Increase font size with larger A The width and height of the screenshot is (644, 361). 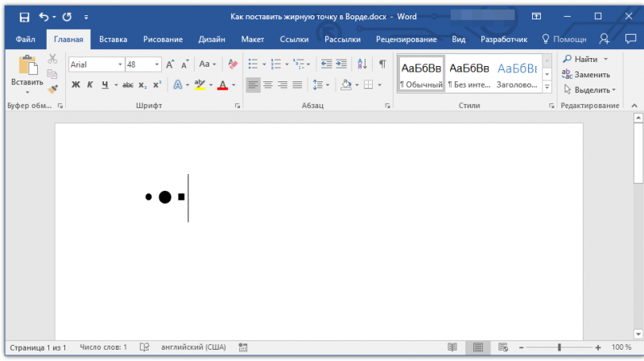170,64
